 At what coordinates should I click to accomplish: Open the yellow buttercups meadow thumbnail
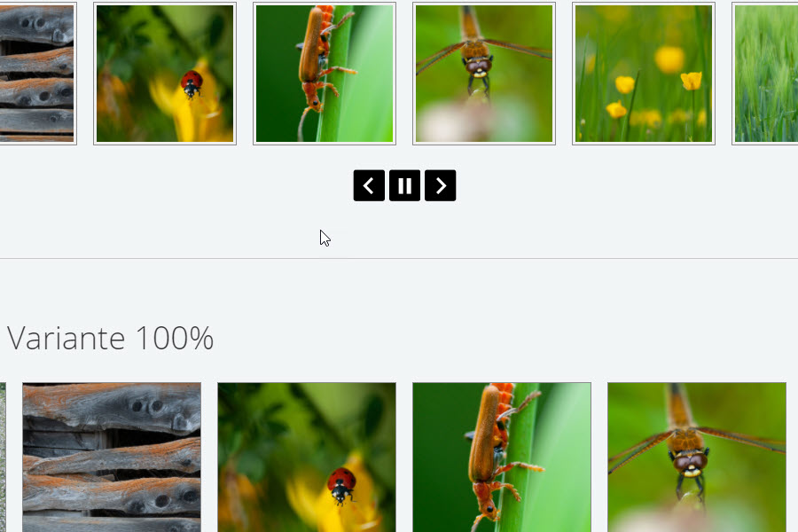point(644,74)
